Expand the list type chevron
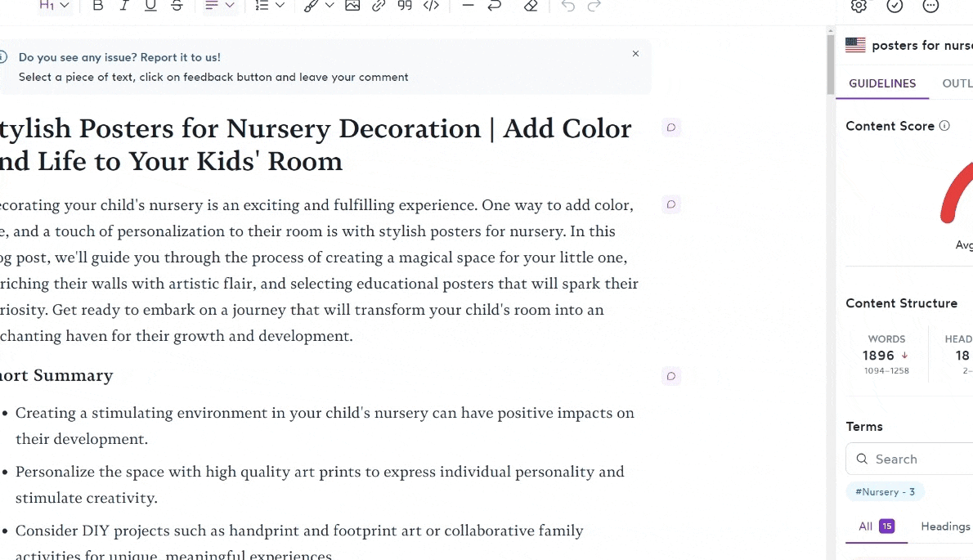Image resolution: width=973 pixels, height=560 pixels. point(280,6)
